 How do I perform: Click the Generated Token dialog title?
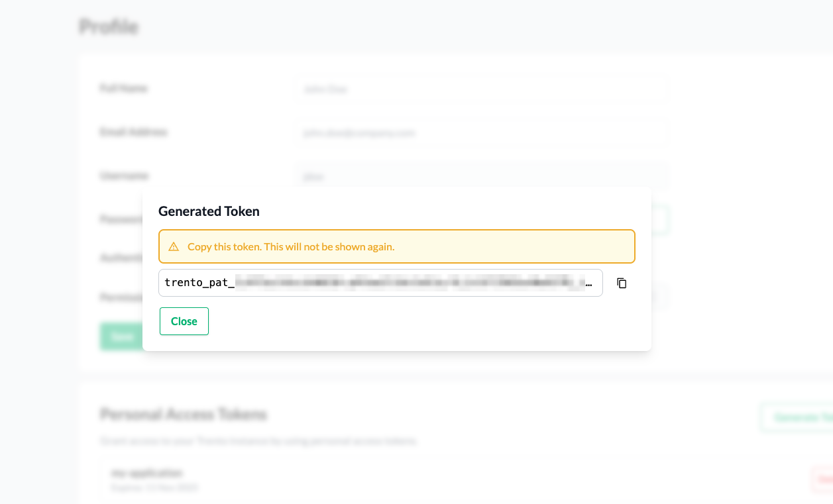[x=209, y=211]
